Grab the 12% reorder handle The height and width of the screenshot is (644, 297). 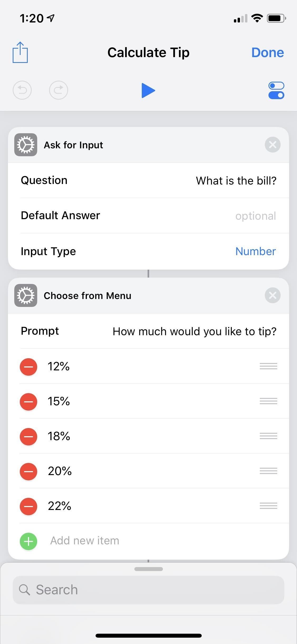(x=268, y=366)
